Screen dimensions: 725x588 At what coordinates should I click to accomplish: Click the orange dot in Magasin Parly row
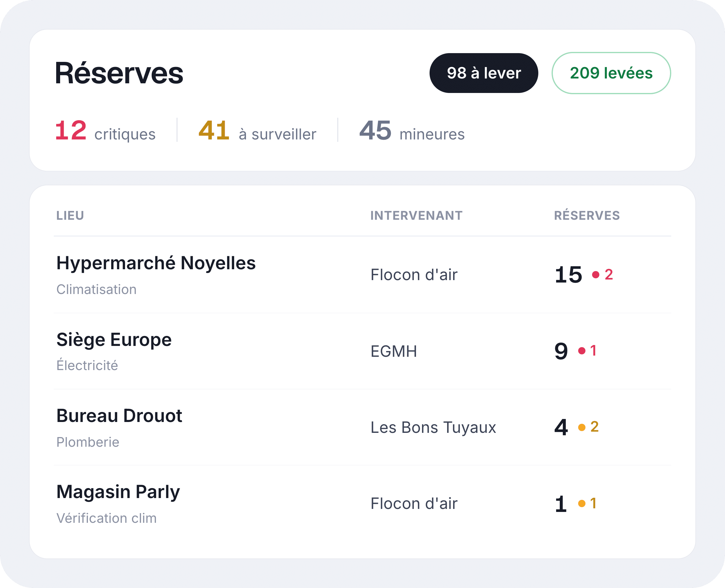click(x=582, y=503)
